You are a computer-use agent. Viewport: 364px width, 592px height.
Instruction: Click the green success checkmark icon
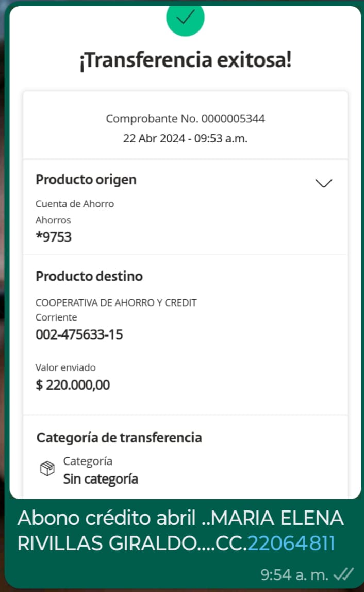(x=185, y=18)
